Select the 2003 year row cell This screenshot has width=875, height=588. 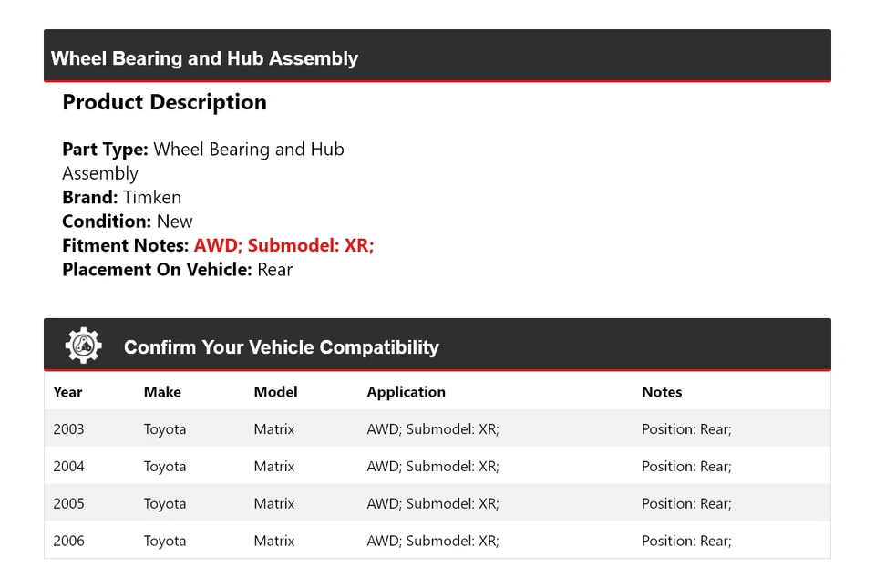click(x=68, y=429)
